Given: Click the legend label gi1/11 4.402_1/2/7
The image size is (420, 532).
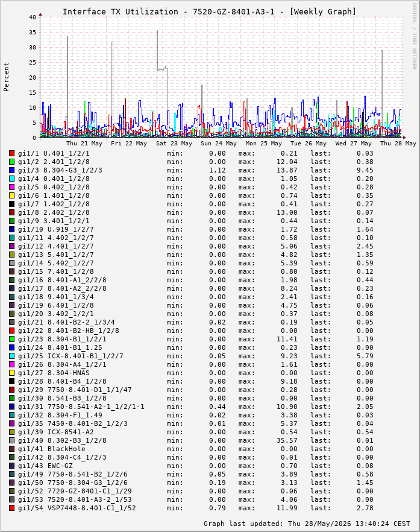Looking at the screenshot, I should click(55, 238).
